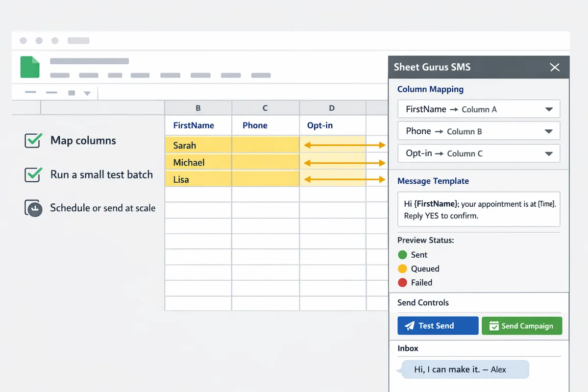
Task: Click the message template text box
Action: pos(479,209)
